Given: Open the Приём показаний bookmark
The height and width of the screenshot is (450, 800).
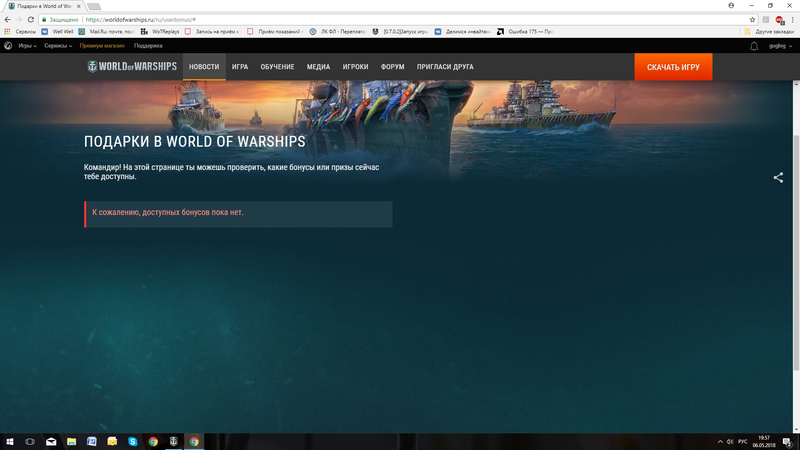Looking at the screenshot, I should click(274, 32).
